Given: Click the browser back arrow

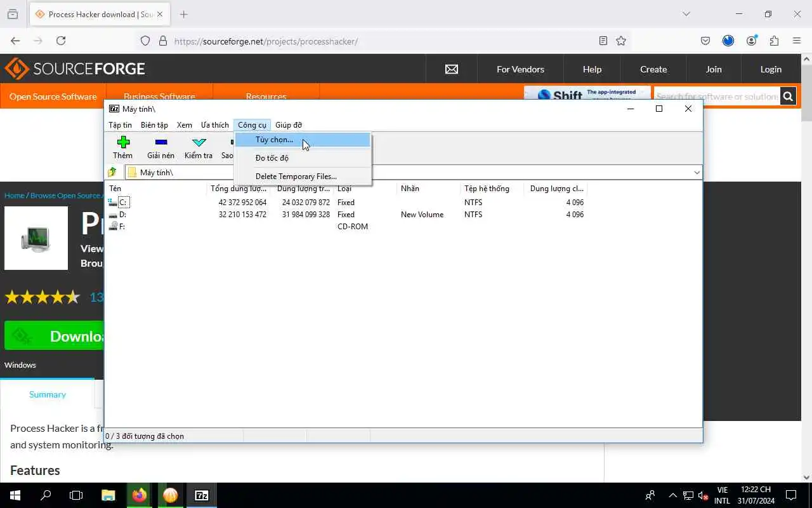Looking at the screenshot, I should (x=15, y=41).
